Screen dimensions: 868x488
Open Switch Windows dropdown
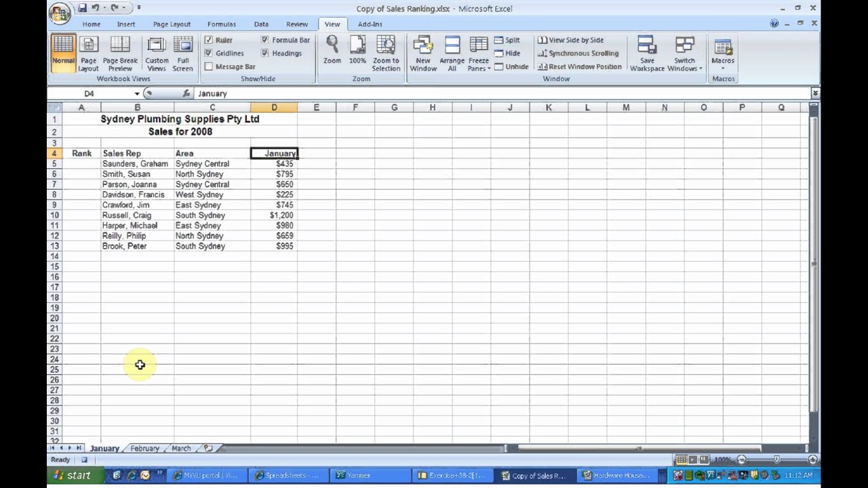coord(685,53)
